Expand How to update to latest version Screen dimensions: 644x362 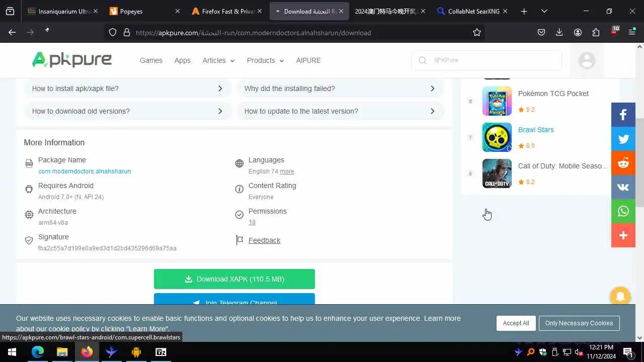pos(340,111)
